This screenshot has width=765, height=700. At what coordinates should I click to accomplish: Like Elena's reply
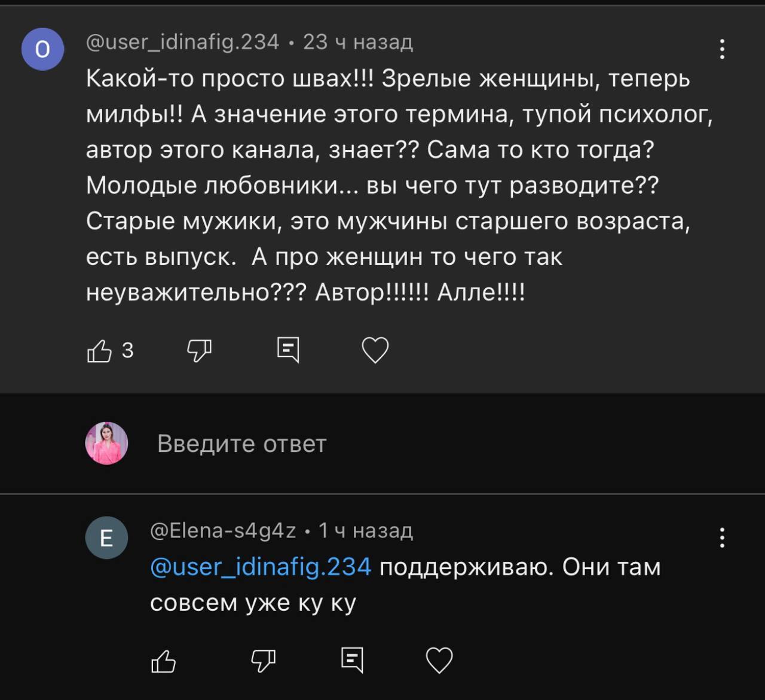tap(164, 661)
